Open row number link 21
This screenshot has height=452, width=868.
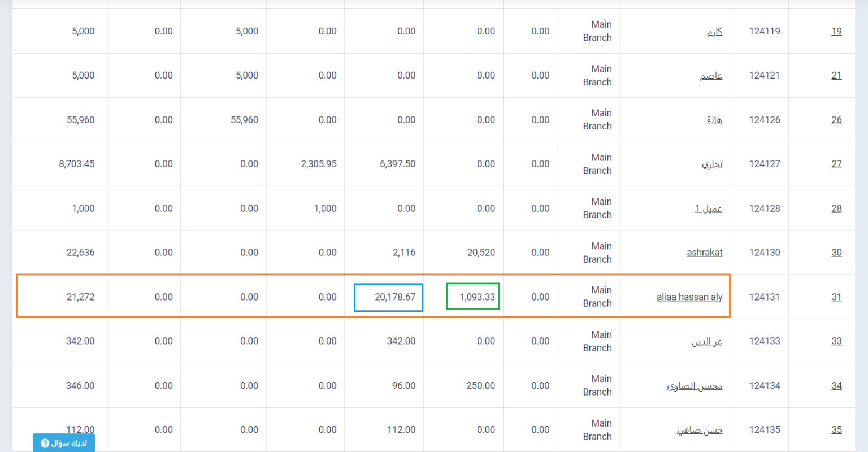coord(836,75)
